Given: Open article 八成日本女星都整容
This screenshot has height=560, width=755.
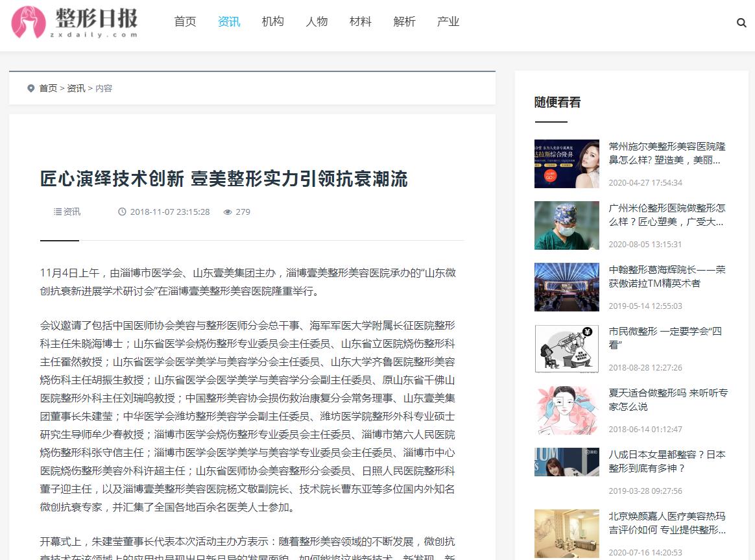Looking at the screenshot, I should pos(666,461).
